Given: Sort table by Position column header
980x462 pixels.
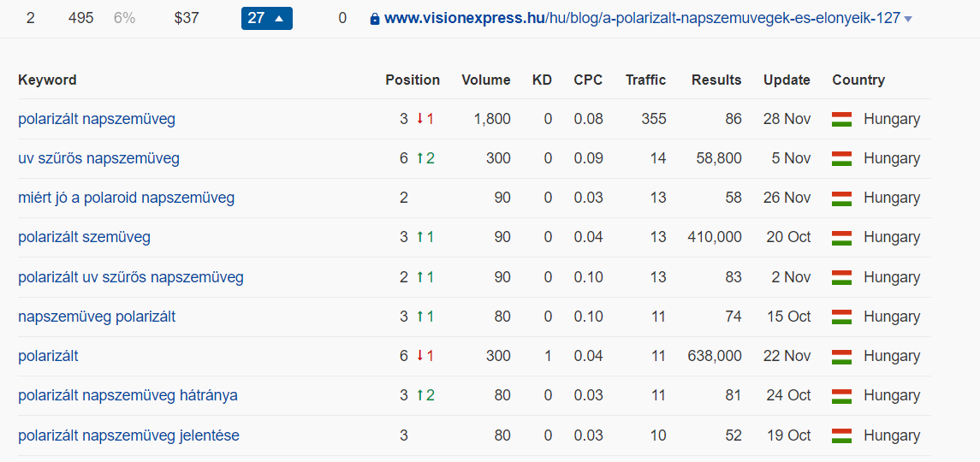Looking at the screenshot, I should [413, 80].
